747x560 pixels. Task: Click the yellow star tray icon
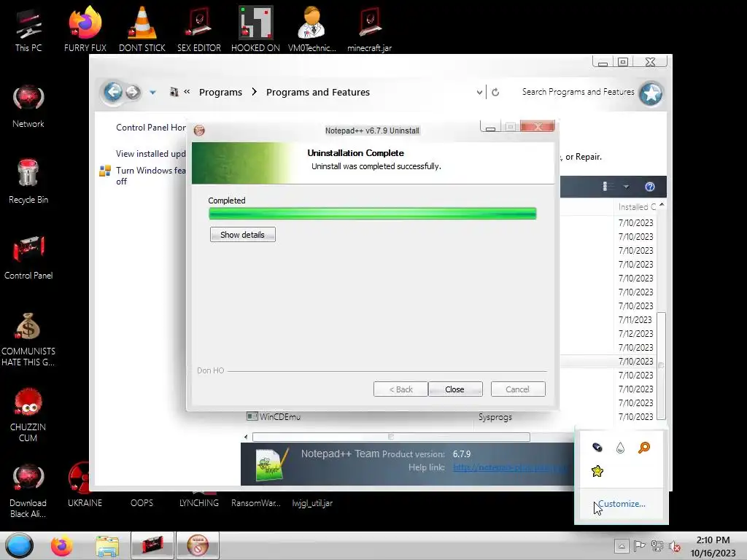[x=597, y=472]
